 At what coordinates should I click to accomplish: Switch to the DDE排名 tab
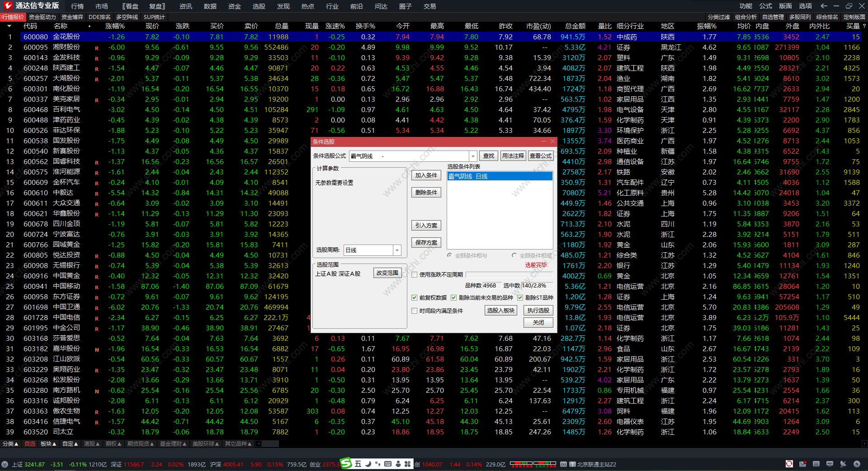click(x=99, y=17)
